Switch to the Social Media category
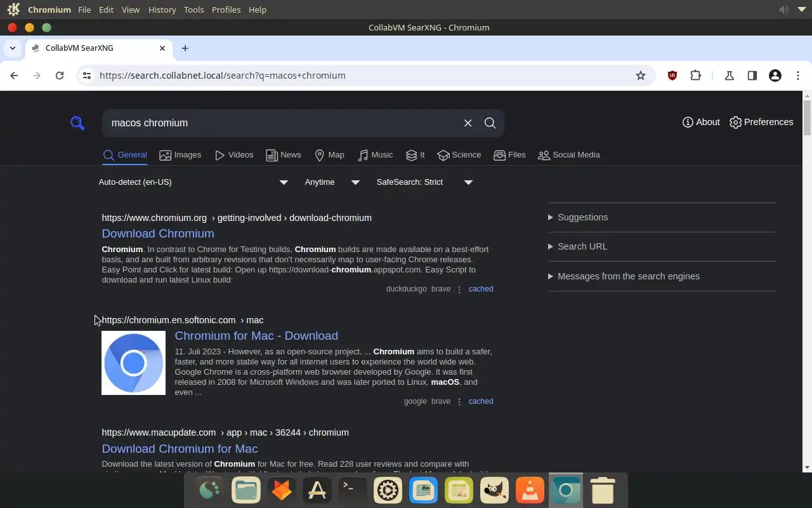The width and height of the screenshot is (812, 508). pyautogui.click(x=568, y=155)
